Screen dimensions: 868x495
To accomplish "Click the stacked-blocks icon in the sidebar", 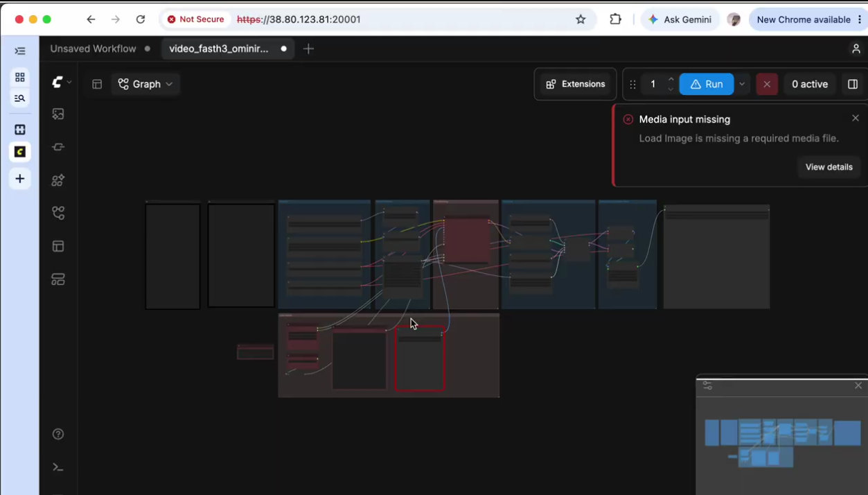I will 58,279.
